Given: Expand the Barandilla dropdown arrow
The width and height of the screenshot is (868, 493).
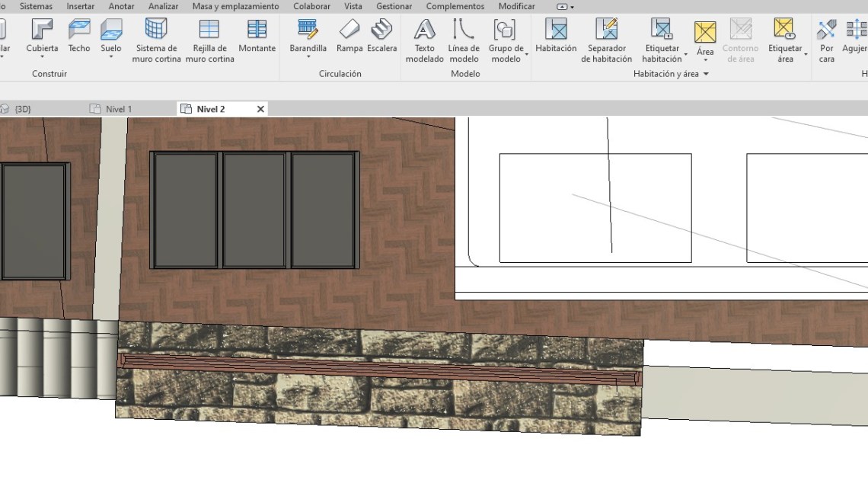Looking at the screenshot, I should (x=308, y=57).
